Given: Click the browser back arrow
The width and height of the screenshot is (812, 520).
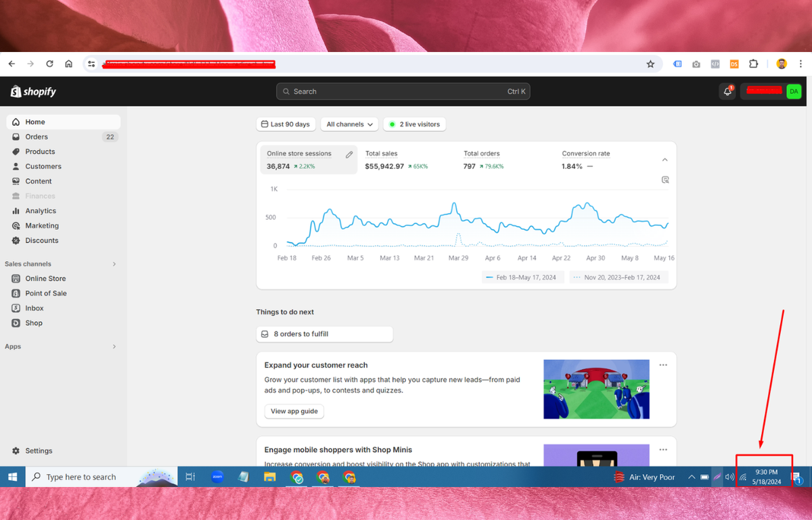Looking at the screenshot, I should pos(12,64).
